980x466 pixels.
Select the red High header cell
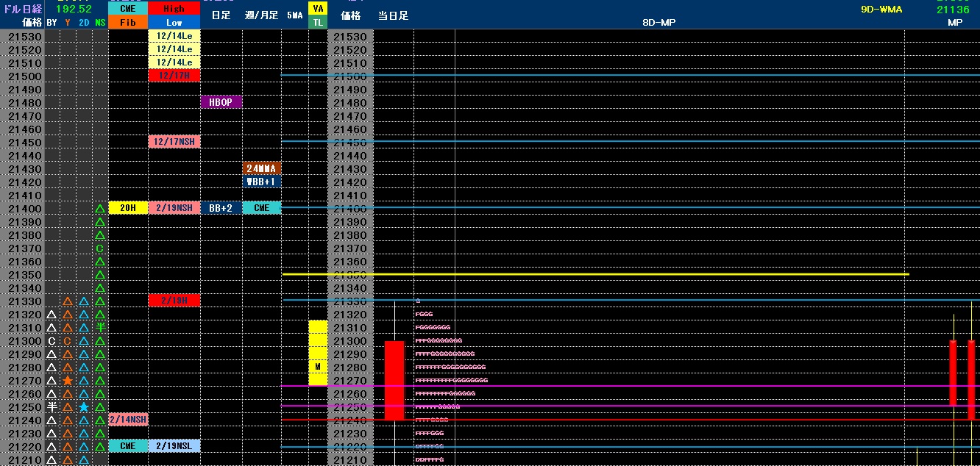pos(174,8)
